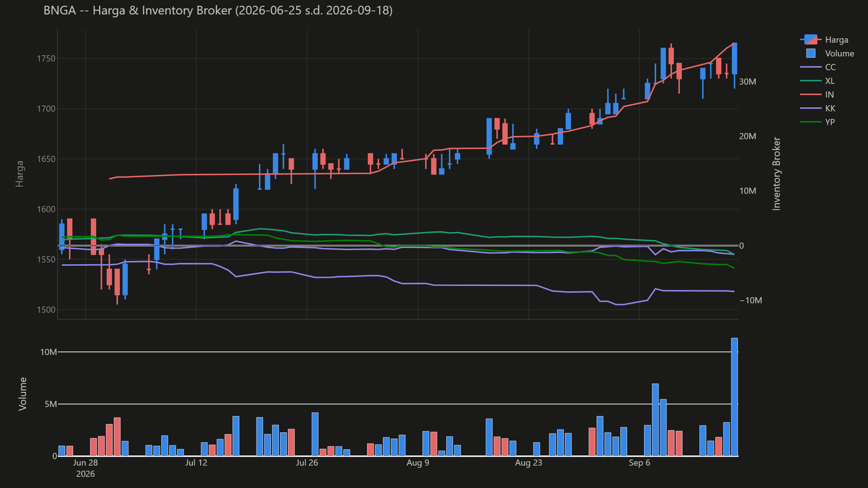868x488 pixels.
Task: Click the chart title starting with BNGA
Action: [x=218, y=10]
